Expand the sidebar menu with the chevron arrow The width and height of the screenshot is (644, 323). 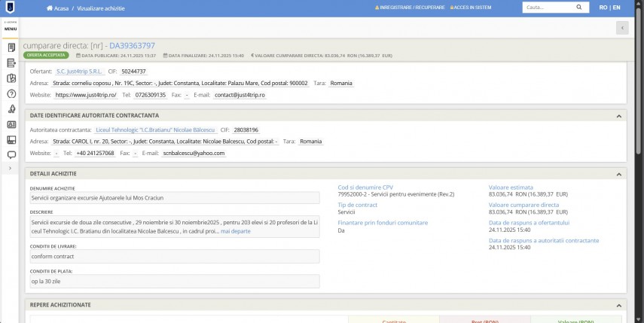click(x=11, y=168)
